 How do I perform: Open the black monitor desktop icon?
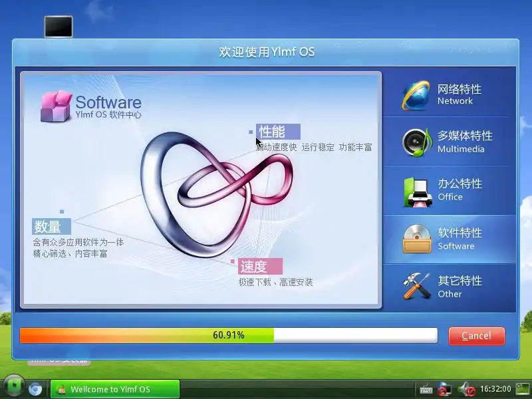(59, 27)
